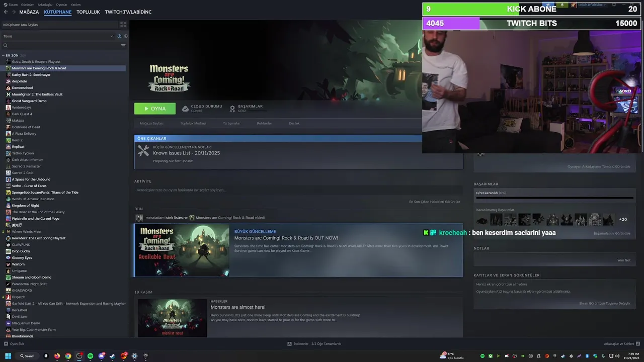
Task: Open the Tümü collection dropdown
Action: click(x=58, y=36)
